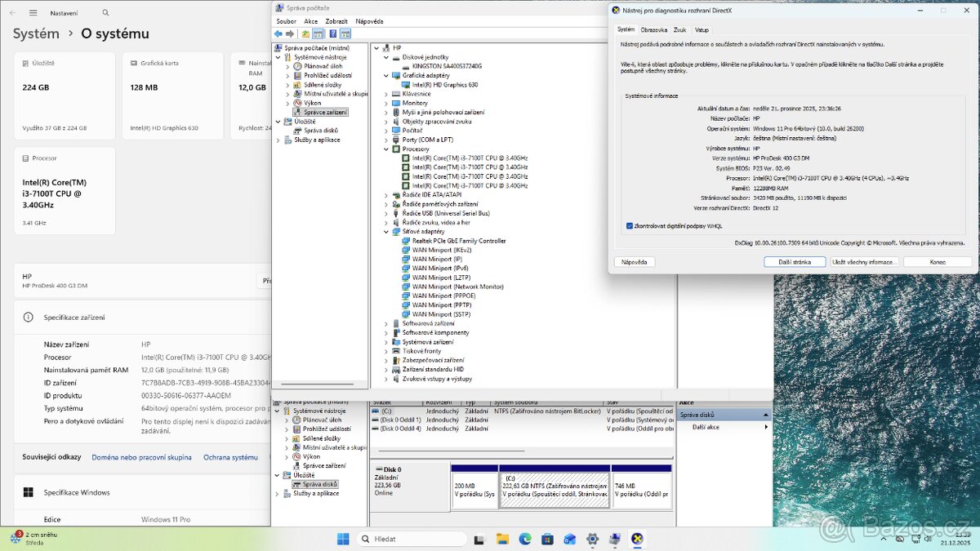
Task: Launch File Explorer from the taskbar
Action: 502,539
